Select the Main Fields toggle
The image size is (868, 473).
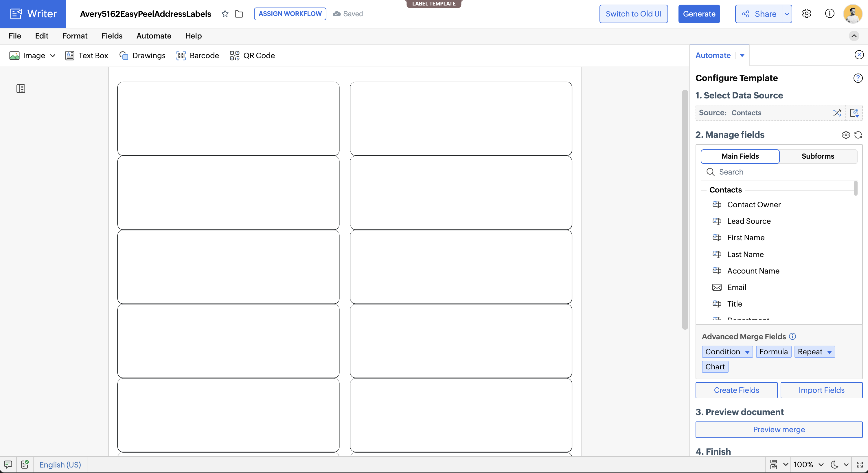[740, 156]
